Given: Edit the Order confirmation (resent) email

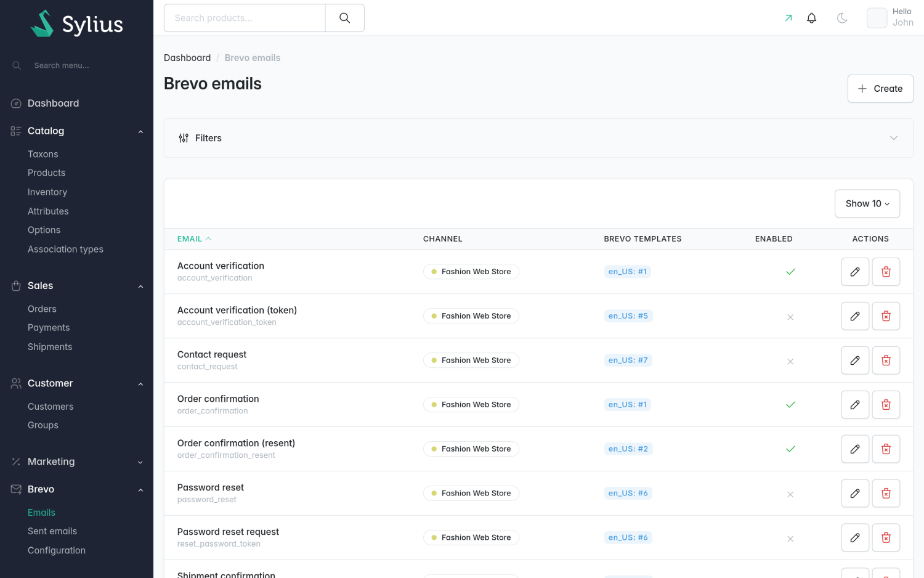Looking at the screenshot, I should click(x=855, y=449).
